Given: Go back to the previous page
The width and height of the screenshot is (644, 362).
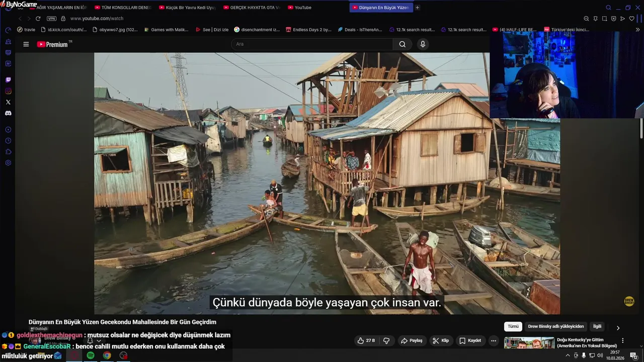Looking at the screenshot, I should (x=20, y=19).
